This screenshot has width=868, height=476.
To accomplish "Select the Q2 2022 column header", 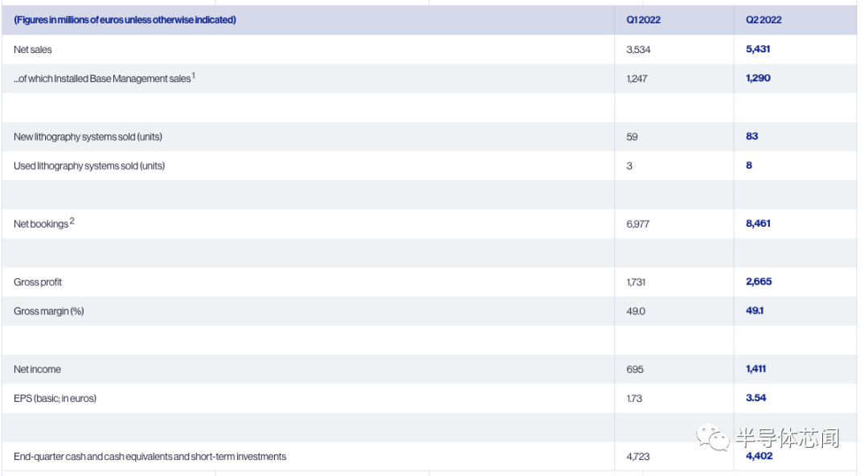I will 758,20.
